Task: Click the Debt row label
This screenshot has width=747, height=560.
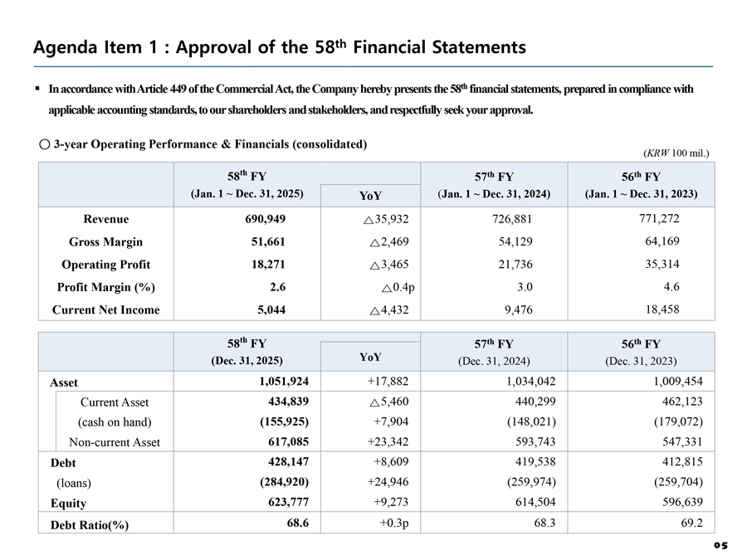Action: click(63, 463)
